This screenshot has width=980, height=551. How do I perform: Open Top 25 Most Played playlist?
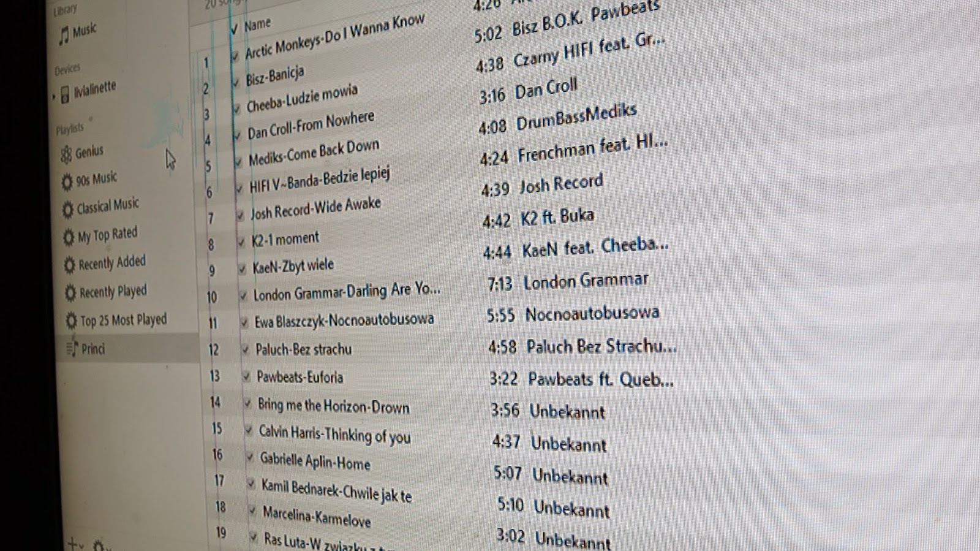tap(116, 320)
